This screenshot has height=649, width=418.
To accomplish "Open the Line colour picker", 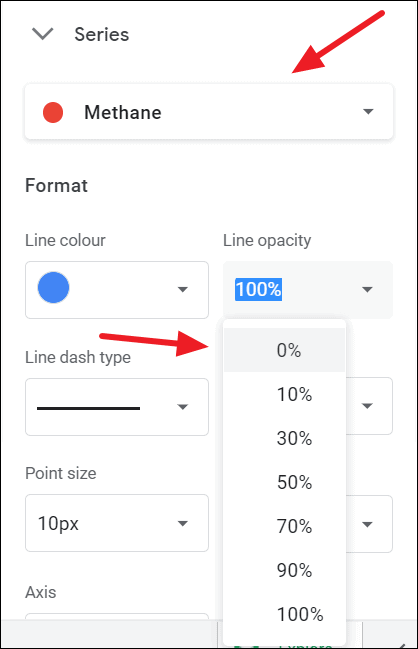I will click(117, 290).
